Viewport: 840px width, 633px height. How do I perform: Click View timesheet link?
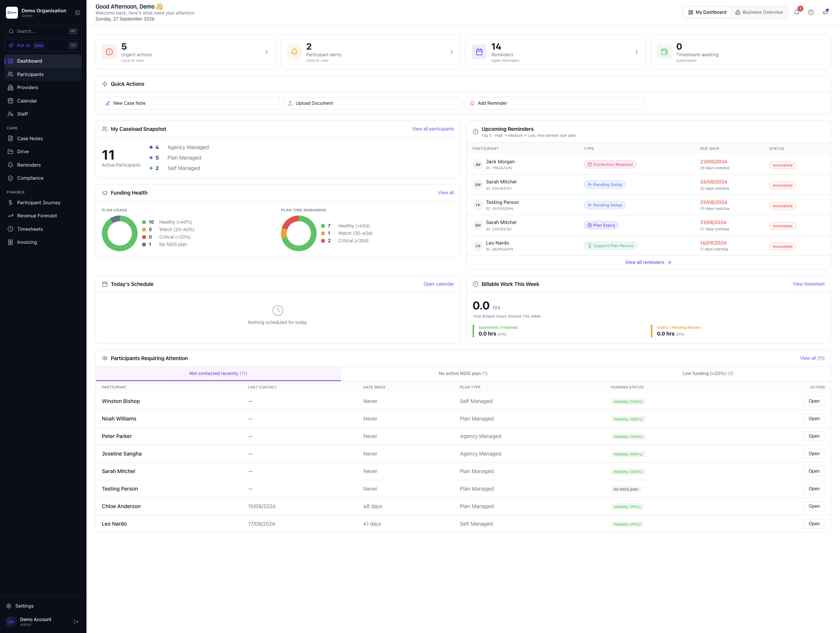(x=808, y=284)
